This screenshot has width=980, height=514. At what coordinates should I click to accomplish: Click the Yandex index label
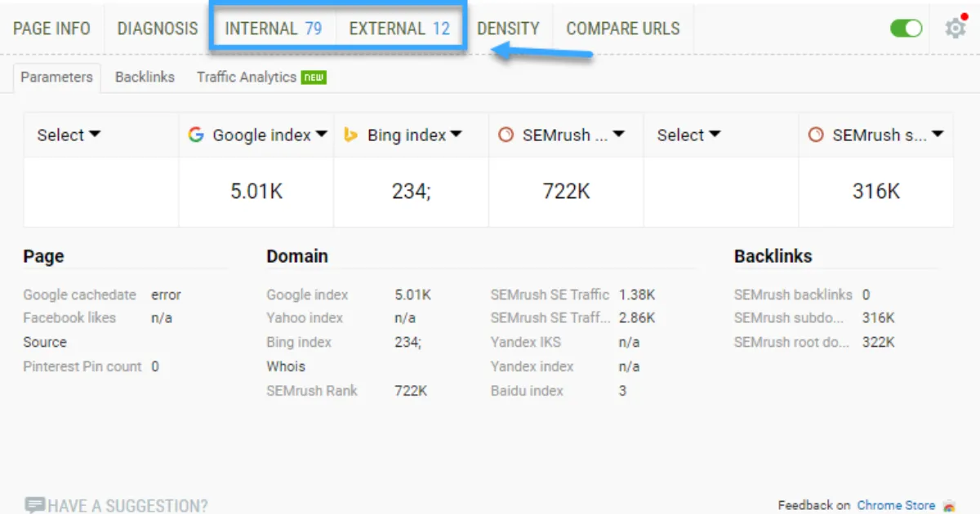pyautogui.click(x=532, y=366)
